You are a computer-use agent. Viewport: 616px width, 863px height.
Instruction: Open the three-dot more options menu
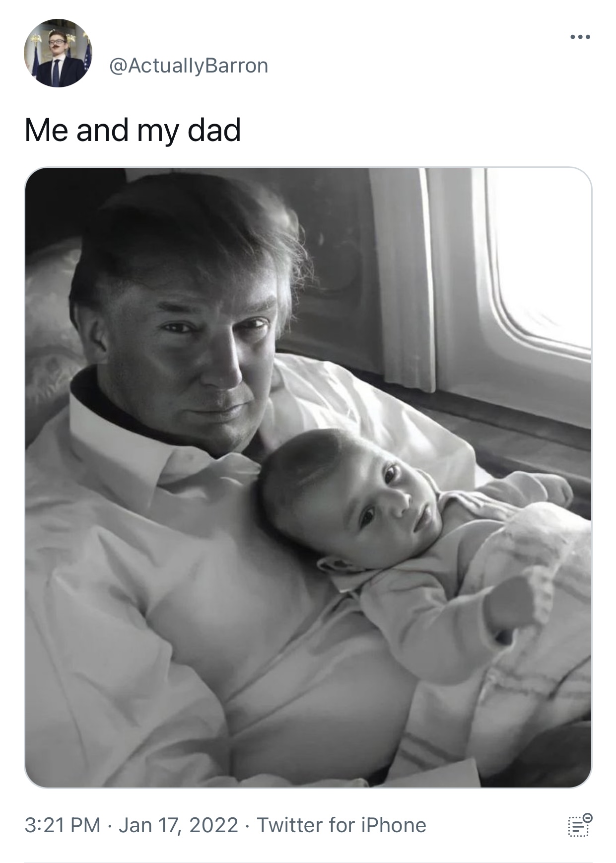coord(580,37)
